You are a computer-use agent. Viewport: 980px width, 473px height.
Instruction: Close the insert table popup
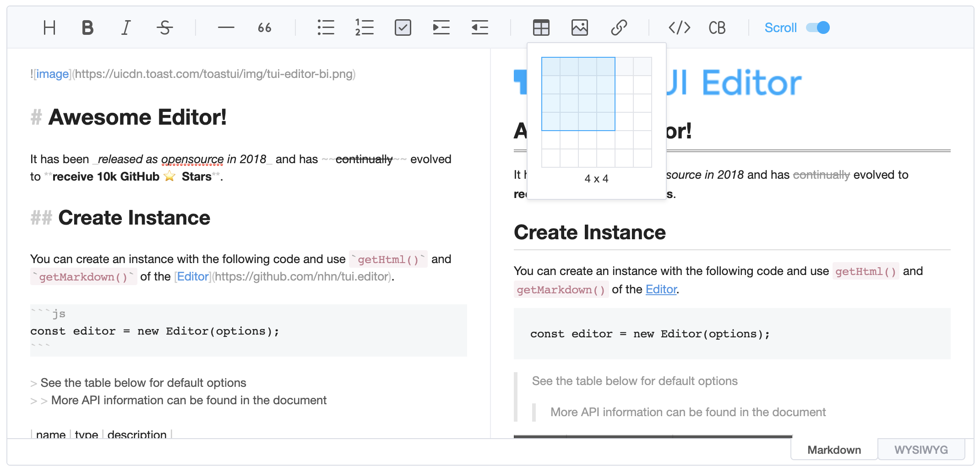(x=541, y=28)
